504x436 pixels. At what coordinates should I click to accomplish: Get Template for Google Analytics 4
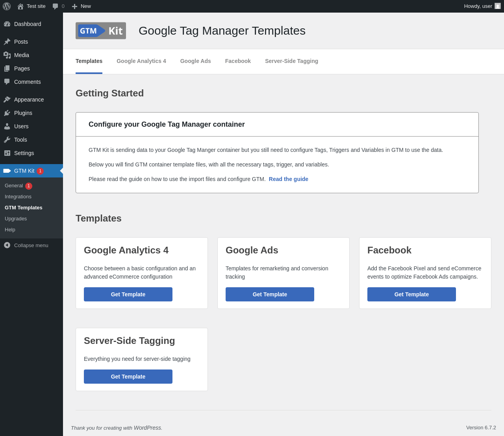128,294
